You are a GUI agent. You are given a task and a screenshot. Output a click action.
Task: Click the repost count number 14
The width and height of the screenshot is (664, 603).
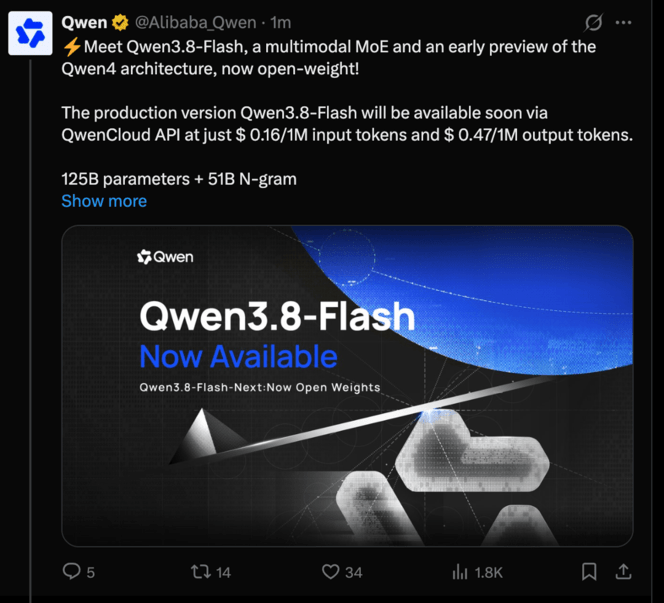tap(223, 573)
